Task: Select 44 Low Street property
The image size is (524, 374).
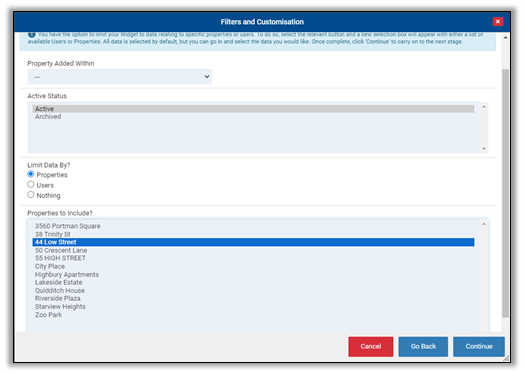Action: tap(253, 242)
